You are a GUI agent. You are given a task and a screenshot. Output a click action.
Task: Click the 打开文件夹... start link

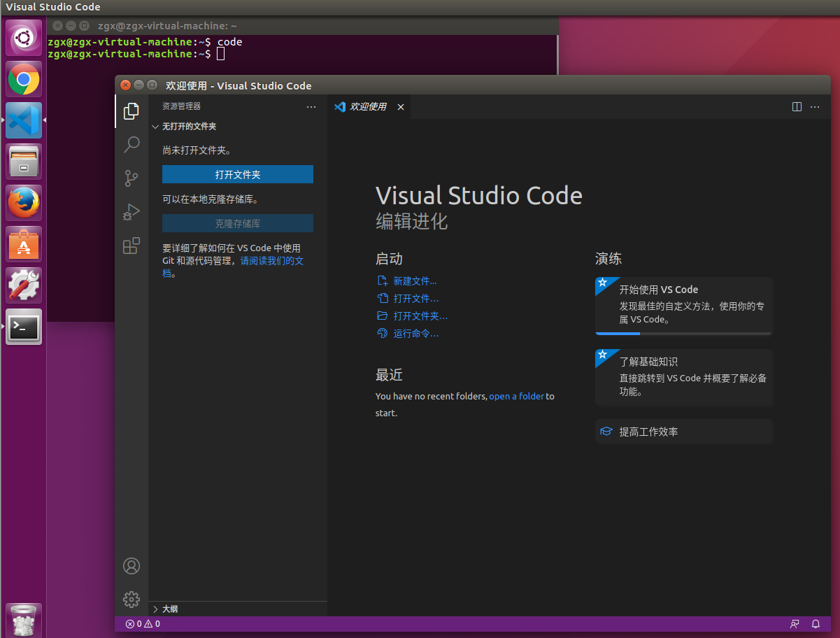(420, 316)
